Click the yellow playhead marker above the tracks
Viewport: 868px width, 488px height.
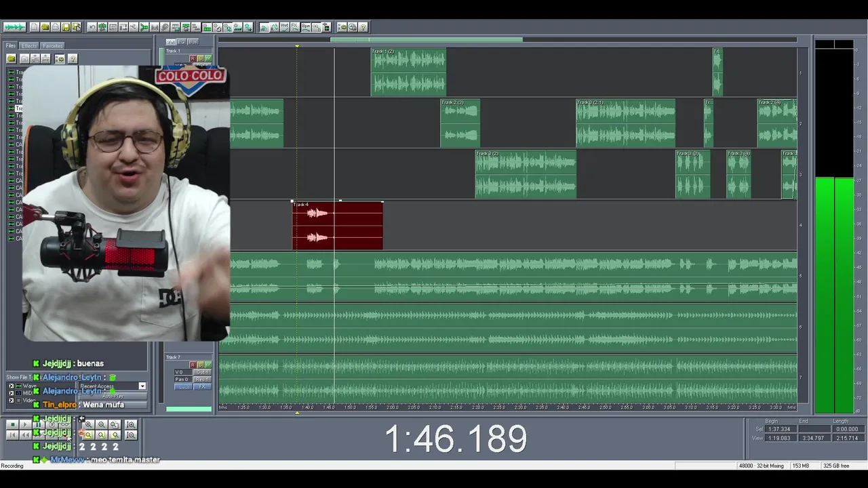(x=297, y=46)
